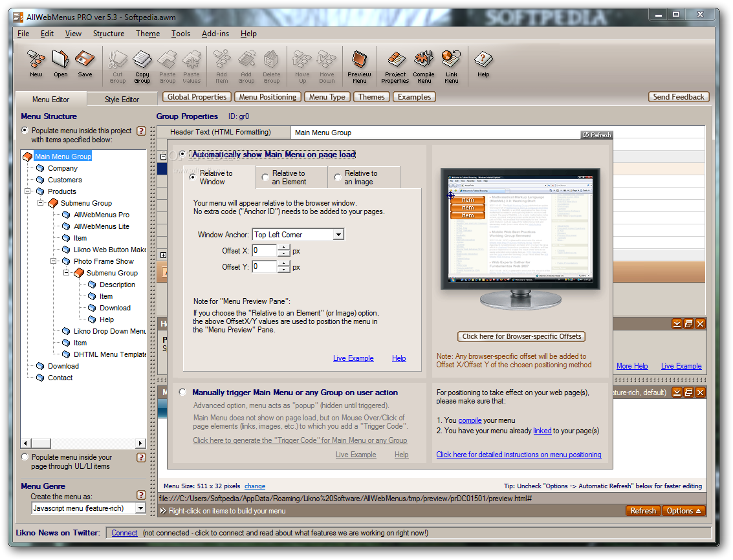The width and height of the screenshot is (733, 560).
Task: Collapse Submenu Group under Products
Action: coord(41,203)
